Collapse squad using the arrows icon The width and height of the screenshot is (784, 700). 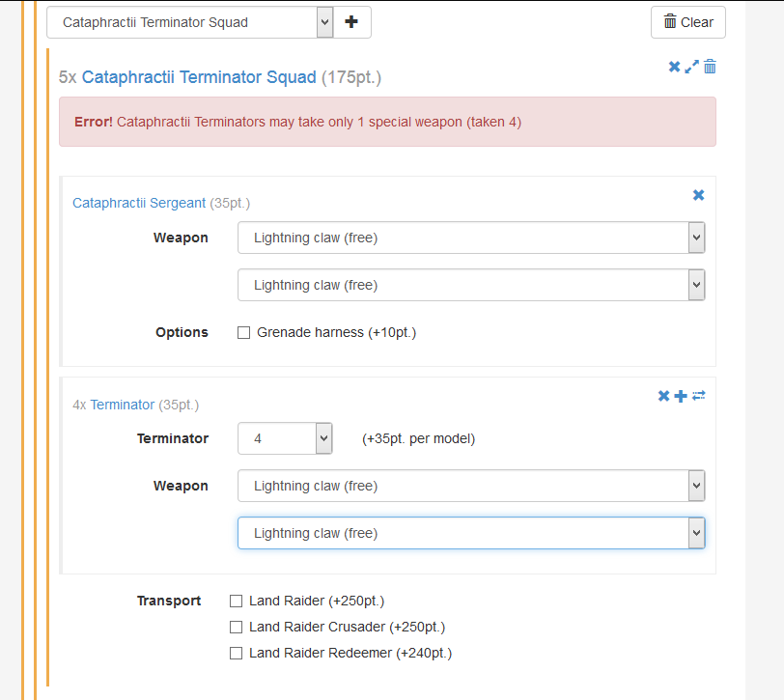click(x=691, y=67)
